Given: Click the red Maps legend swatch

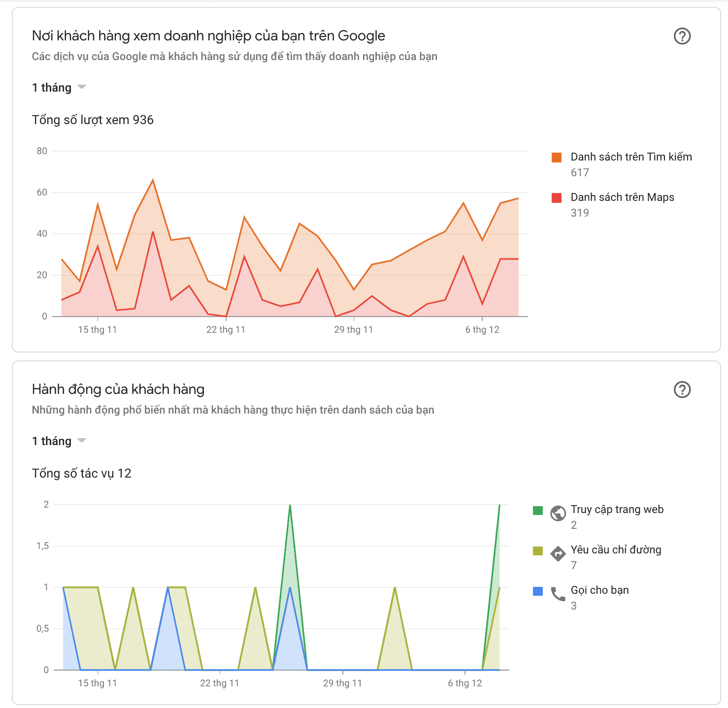Looking at the screenshot, I should pos(557,198).
